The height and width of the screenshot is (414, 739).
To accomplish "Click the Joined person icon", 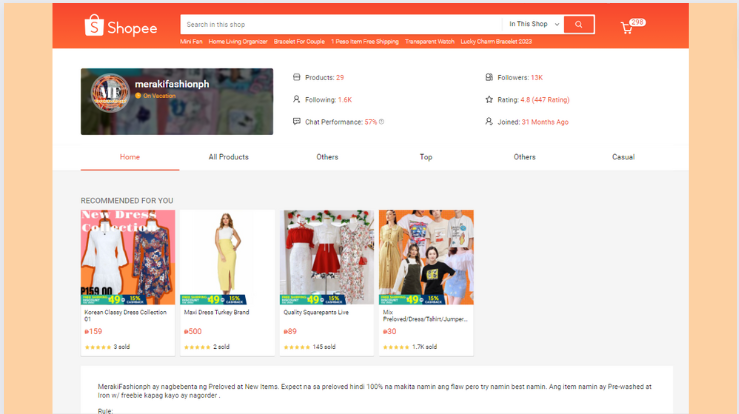I will (x=489, y=122).
